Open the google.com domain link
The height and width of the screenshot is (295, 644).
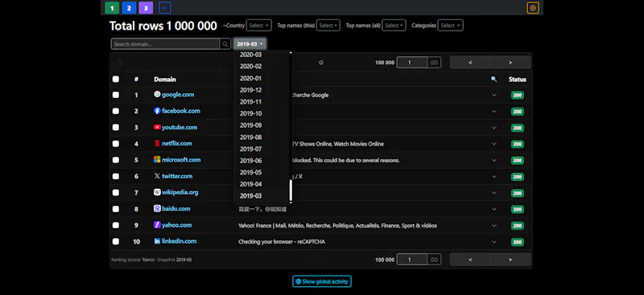point(178,94)
